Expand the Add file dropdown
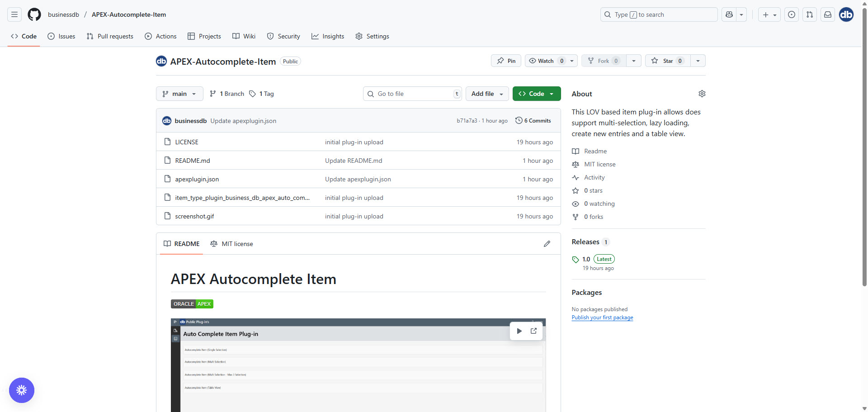The width and height of the screenshot is (868, 412). (487, 94)
